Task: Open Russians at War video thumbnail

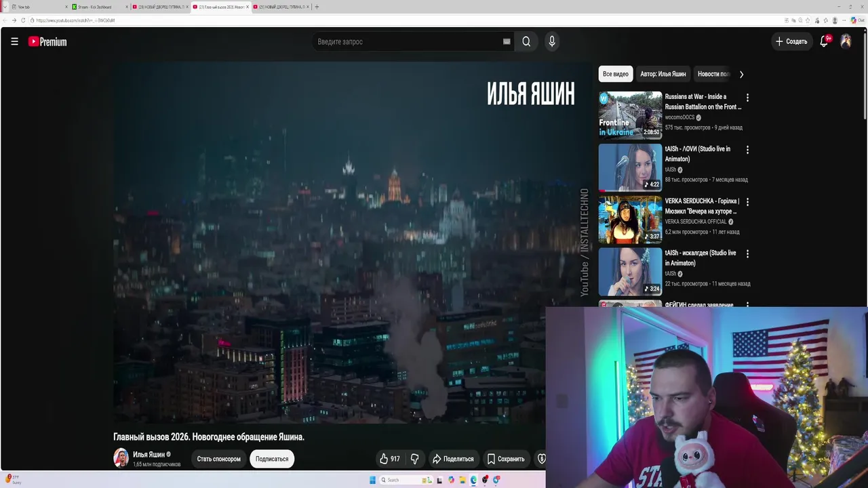Action: [630, 115]
